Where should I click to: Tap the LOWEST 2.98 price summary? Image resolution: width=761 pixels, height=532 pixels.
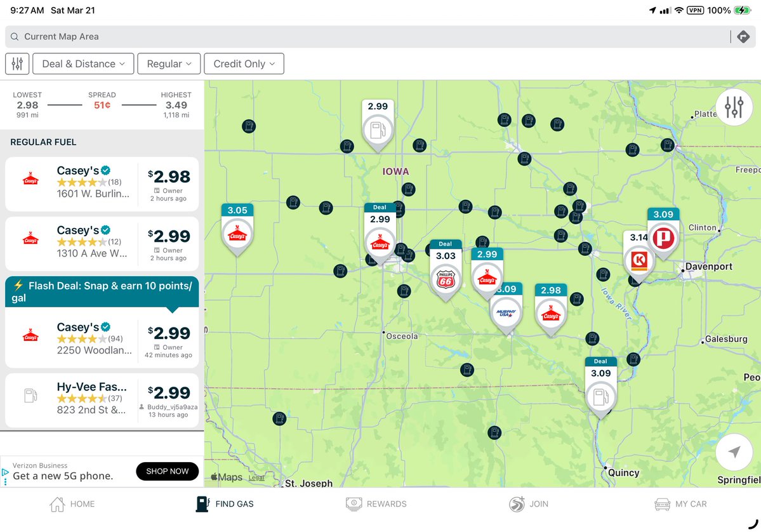coord(27,104)
